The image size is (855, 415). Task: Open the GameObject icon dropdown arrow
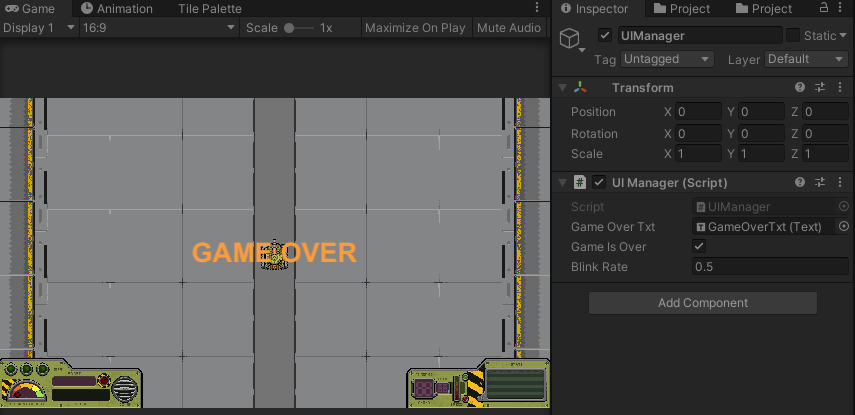click(582, 50)
